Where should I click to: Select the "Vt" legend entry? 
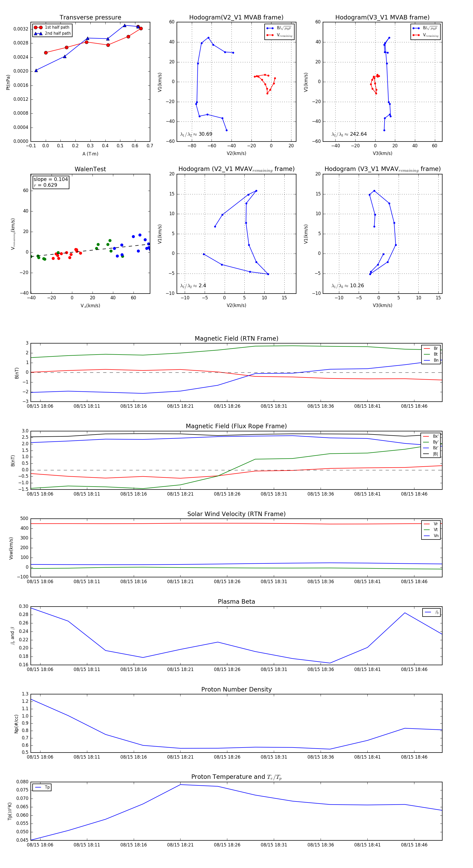click(x=431, y=530)
